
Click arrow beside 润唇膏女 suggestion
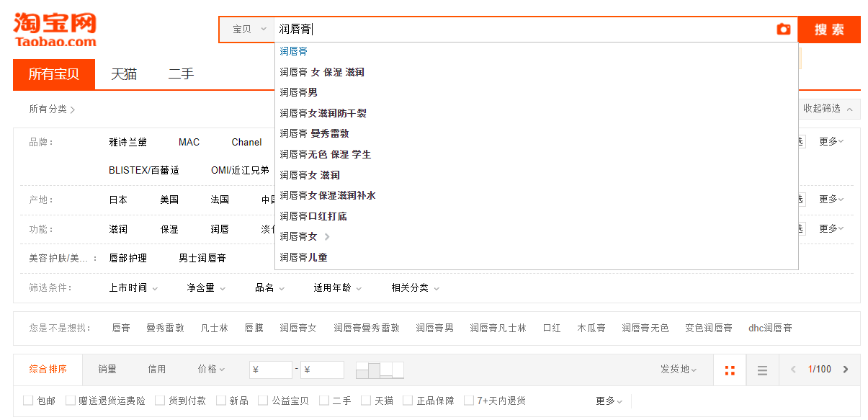[327, 236]
